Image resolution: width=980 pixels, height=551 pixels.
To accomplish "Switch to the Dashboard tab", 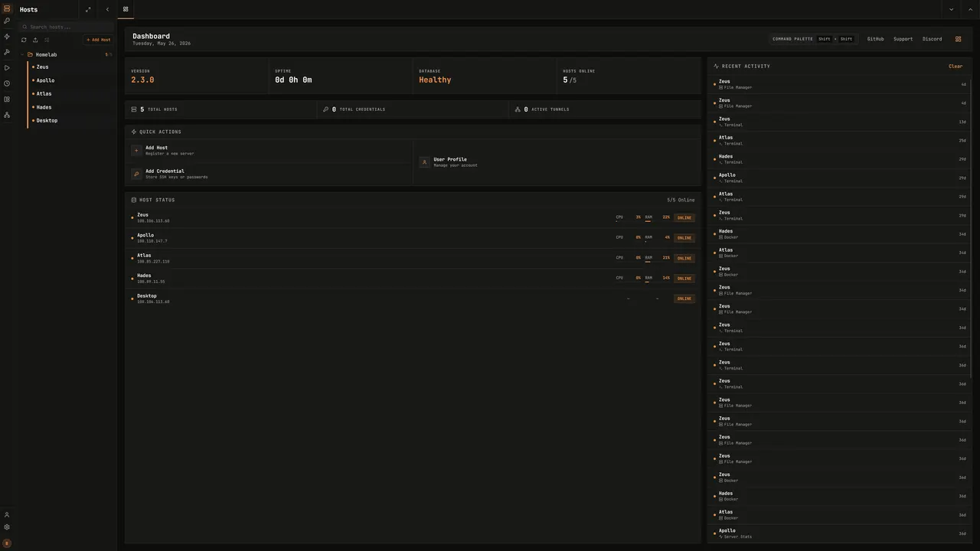I will (x=126, y=9).
